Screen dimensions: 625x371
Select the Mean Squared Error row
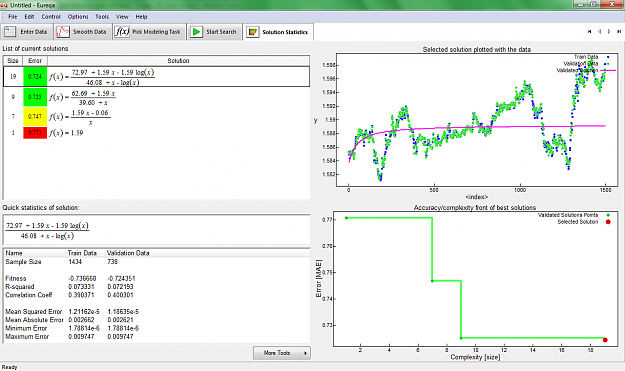click(156, 312)
